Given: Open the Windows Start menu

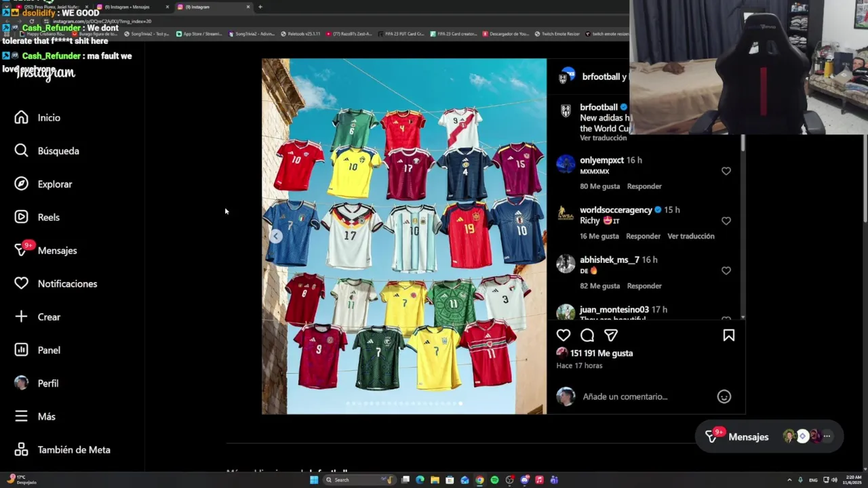Looking at the screenshot, I should [314, 480].
